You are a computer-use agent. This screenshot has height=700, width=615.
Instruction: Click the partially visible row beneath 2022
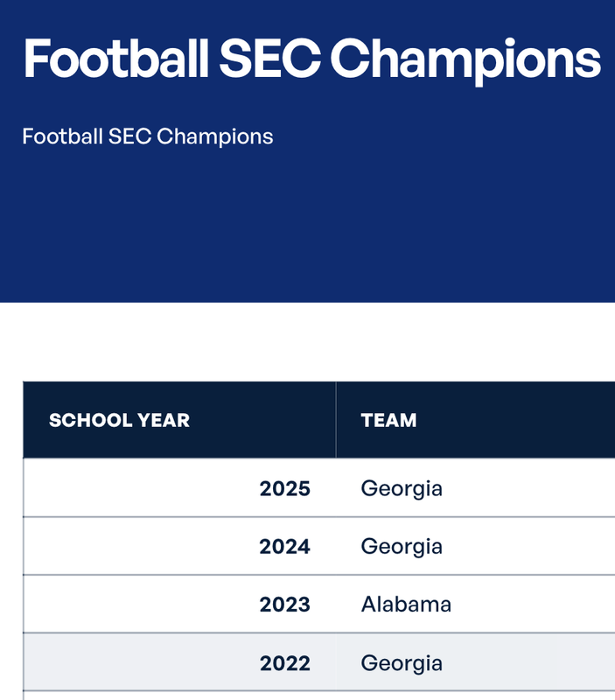pyautogui.click(x=319, y=696)
